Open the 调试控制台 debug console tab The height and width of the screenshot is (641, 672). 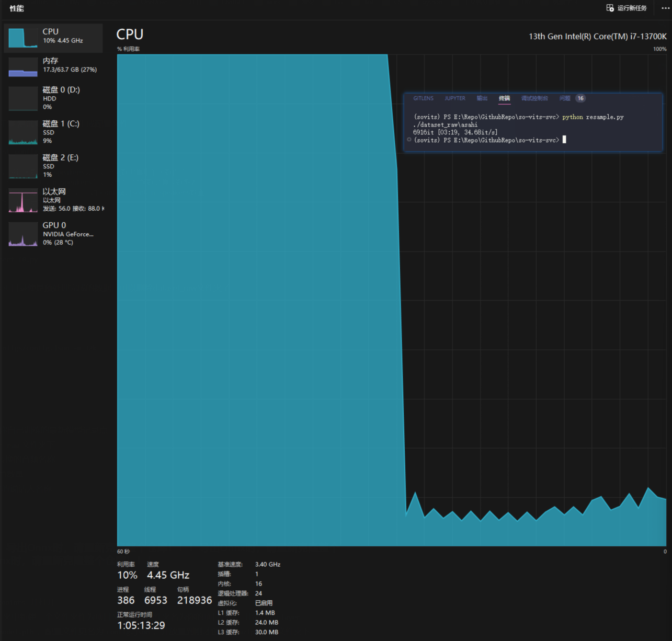(x=534, y=98)
